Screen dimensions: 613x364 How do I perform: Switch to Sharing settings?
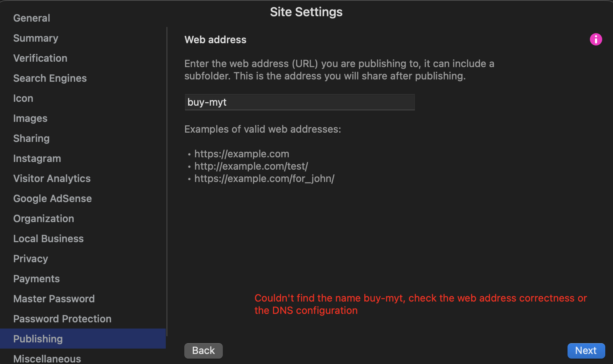31,138
